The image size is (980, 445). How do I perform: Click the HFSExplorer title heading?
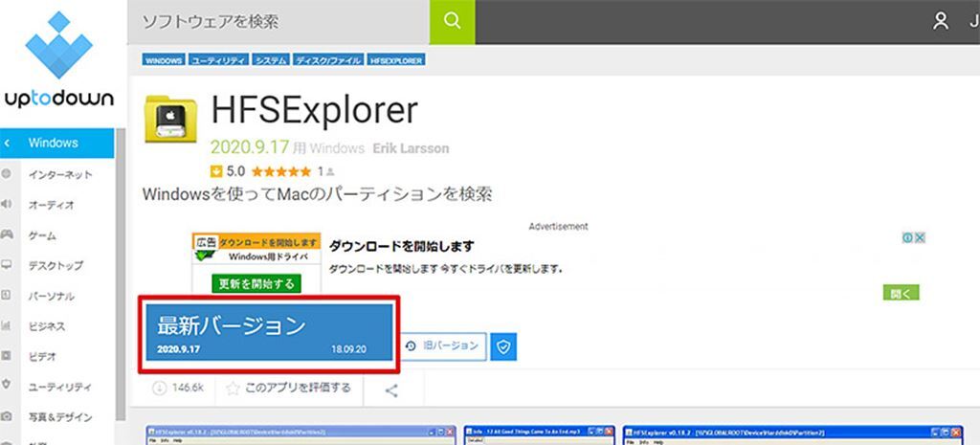[314, 111]
